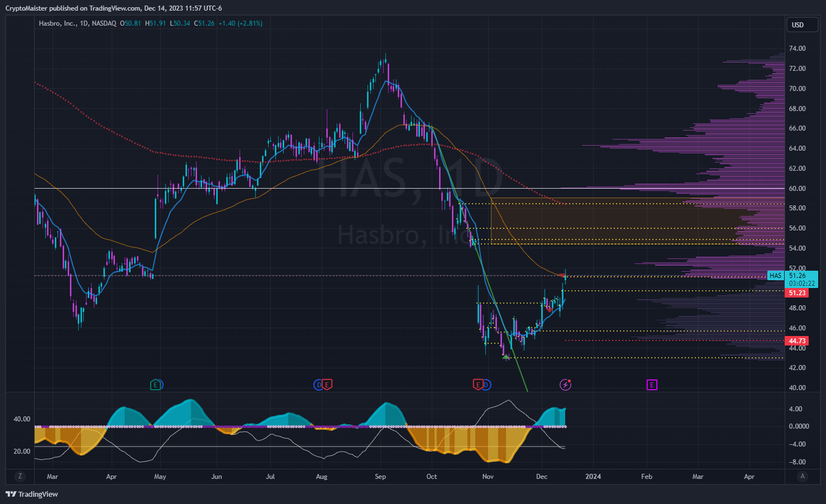Toggle the A auto-scale button
Image resolution: width=826 pixels, height=504 pixels.
coord(803,476)
